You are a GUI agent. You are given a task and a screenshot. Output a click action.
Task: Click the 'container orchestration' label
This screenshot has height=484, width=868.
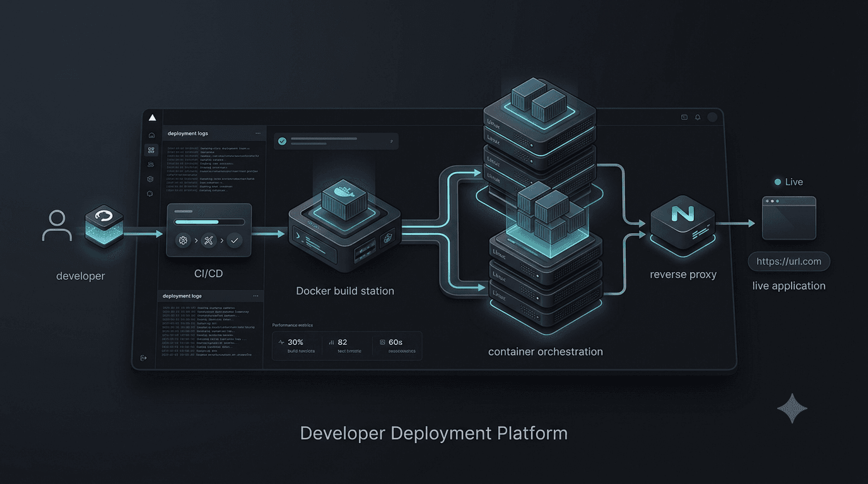[546, 352]
